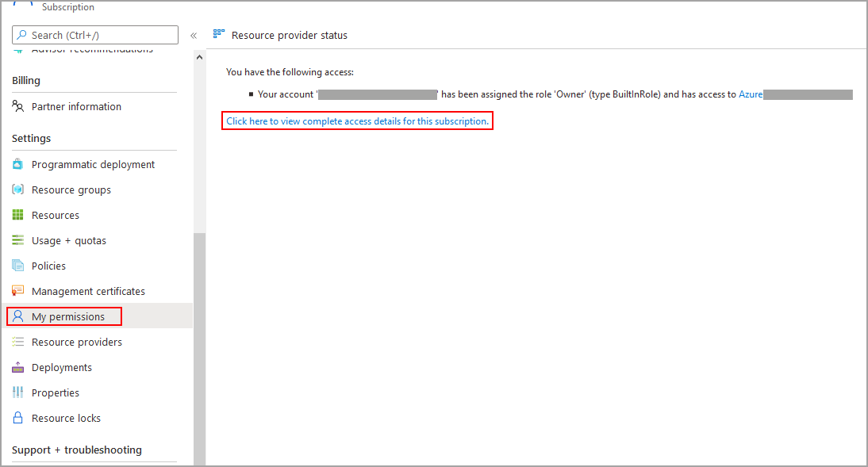This screenshot has width=868, height=467.
Task: Click the Management certificates icon
Action: pyautogui.click(x=18, y=291)
